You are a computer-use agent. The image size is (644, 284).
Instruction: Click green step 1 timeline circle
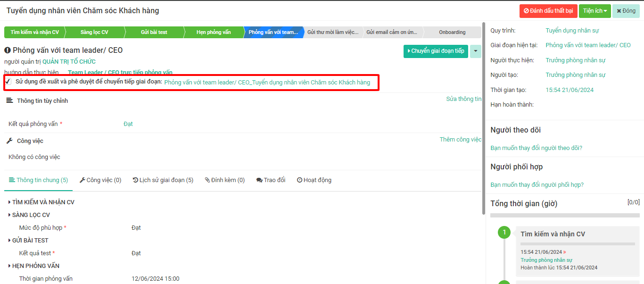[x=504, y=232]
